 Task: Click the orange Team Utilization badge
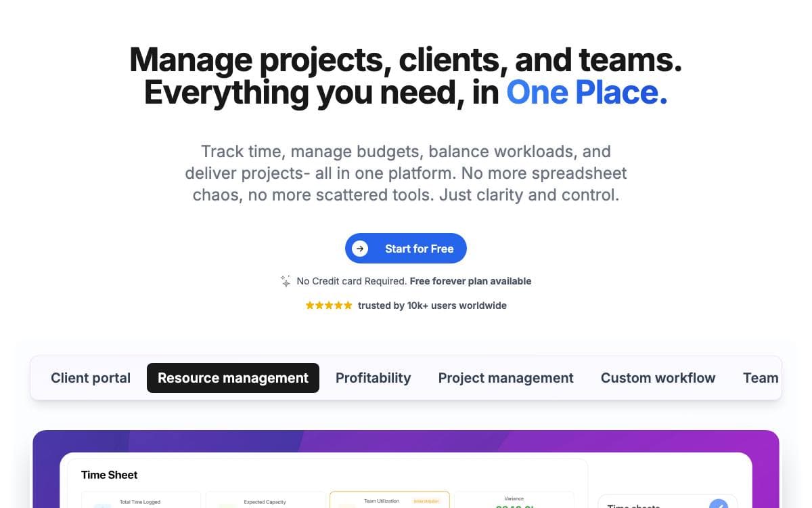click(426, 501)
